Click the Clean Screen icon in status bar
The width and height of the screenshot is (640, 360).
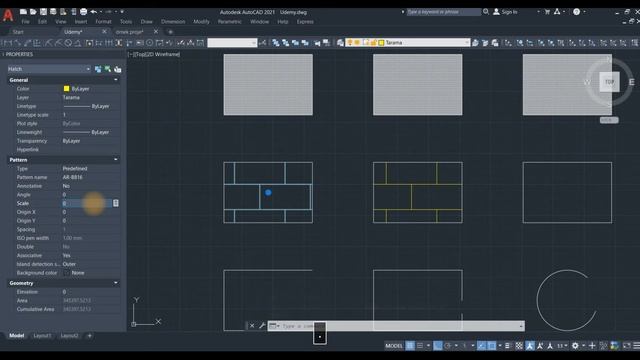[x=627, y=346]
